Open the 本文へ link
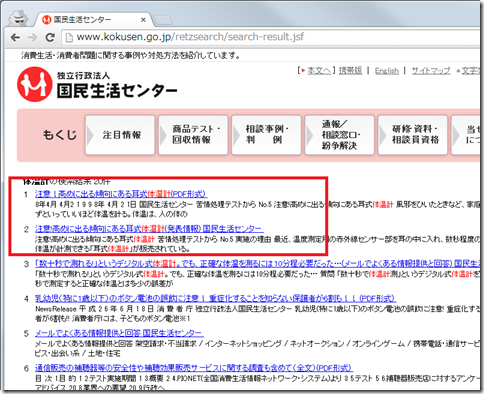 point(319,71)
